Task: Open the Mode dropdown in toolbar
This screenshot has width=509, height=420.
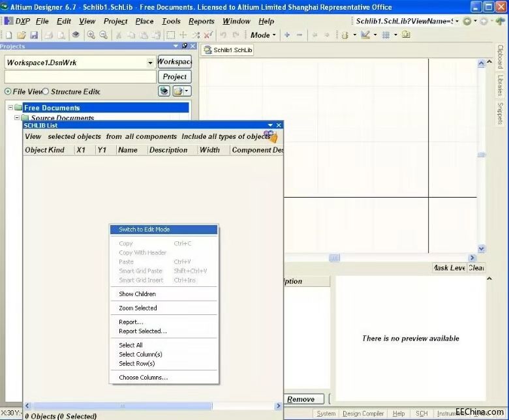Action: (263, 35)
